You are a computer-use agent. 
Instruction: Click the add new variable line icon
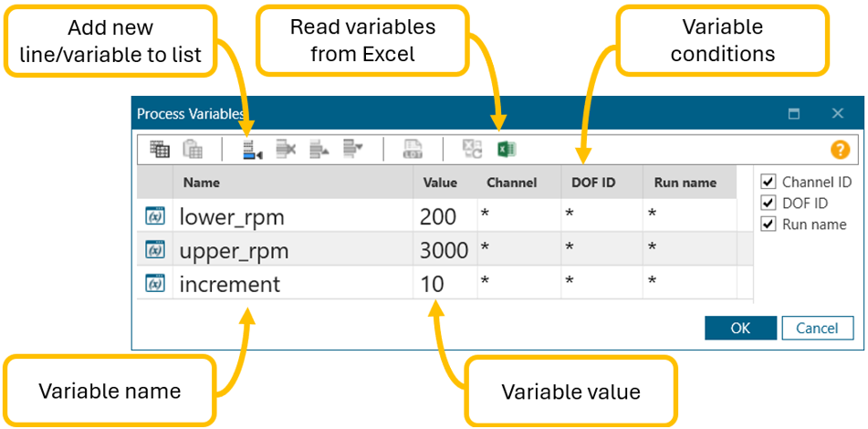pyautogui.click(x=252, y=150)
